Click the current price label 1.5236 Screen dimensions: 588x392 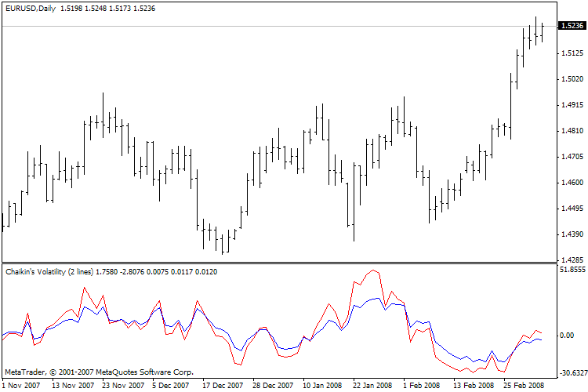tap(572, 26)
